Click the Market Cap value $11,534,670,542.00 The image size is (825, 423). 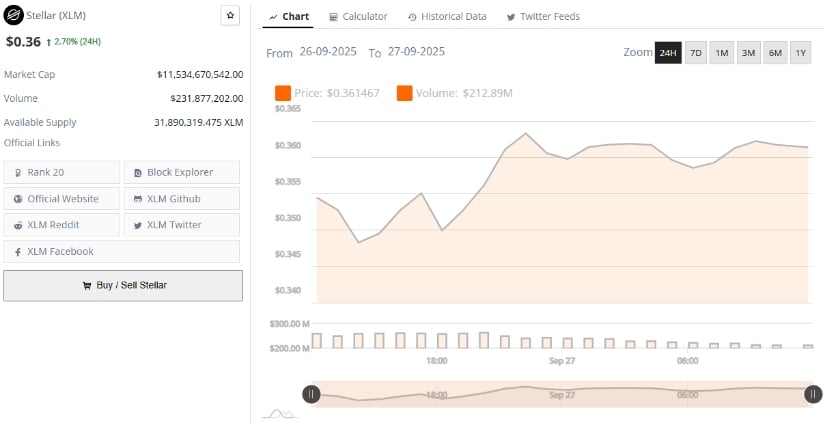[x=200, y=75]
